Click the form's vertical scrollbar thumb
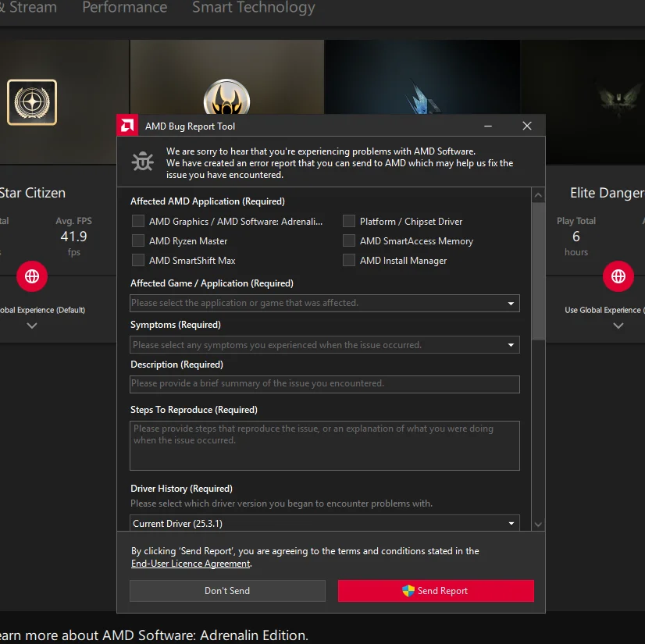 [538, 272]
